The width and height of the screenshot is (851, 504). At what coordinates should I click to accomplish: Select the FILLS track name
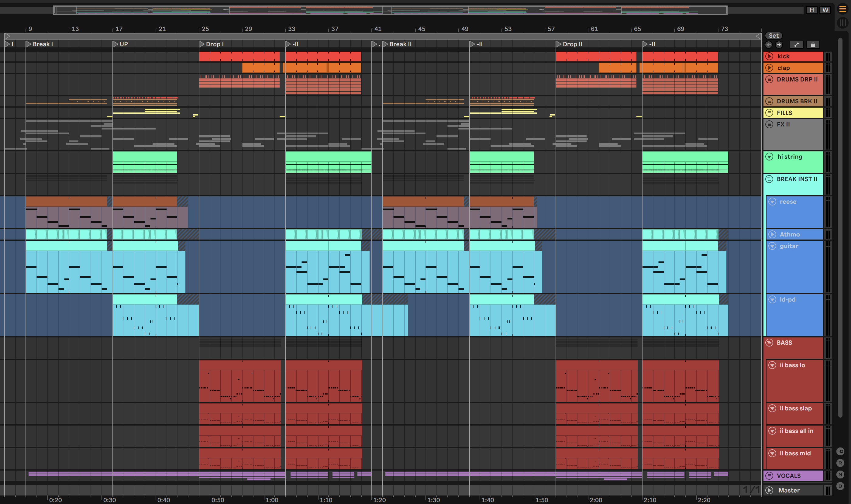coord(784,113)
